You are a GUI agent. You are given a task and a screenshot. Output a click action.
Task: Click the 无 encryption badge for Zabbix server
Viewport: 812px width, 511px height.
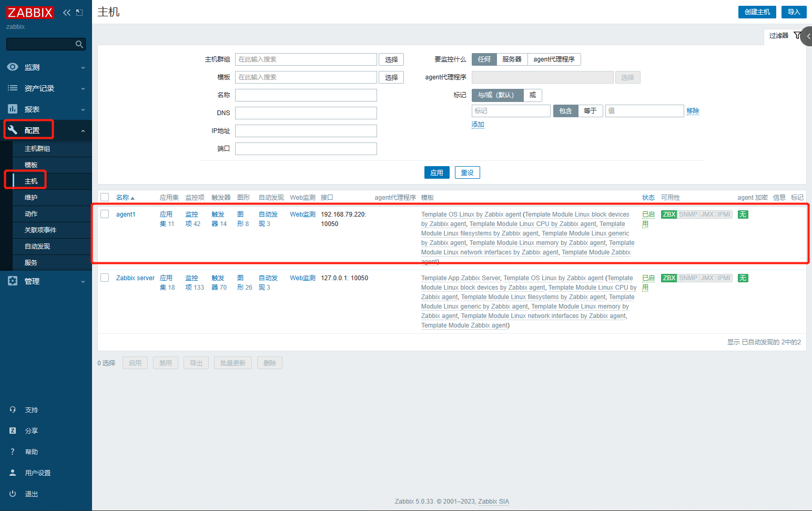coord(743,278)
